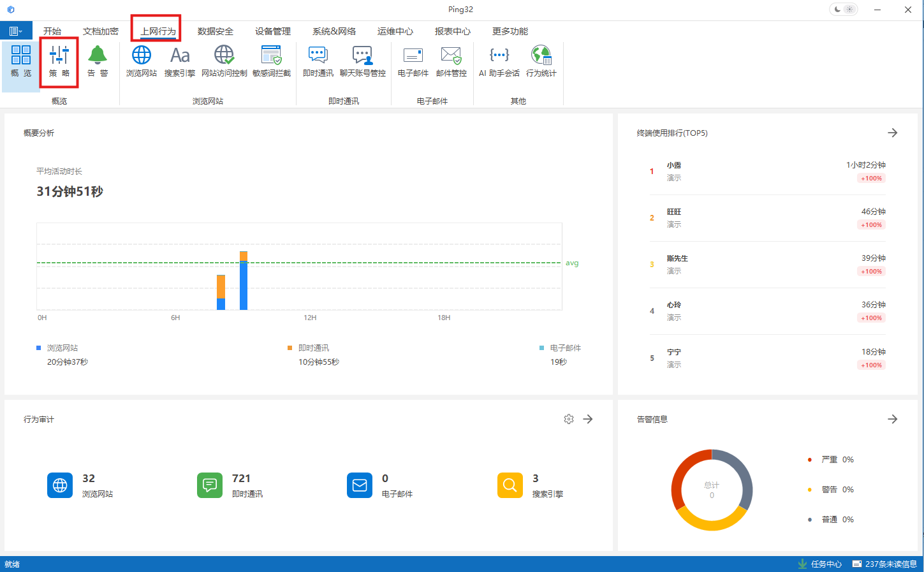
Task: Switch to the 报表中心 tab
Action: 452,31
